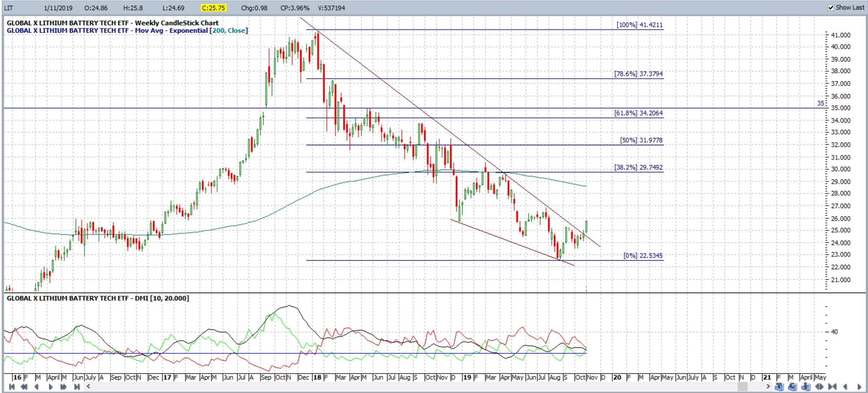This screenshot has width=868, height=393.
Task: Step chart back one bar (left toolbar)
Action: click(37, 387)
